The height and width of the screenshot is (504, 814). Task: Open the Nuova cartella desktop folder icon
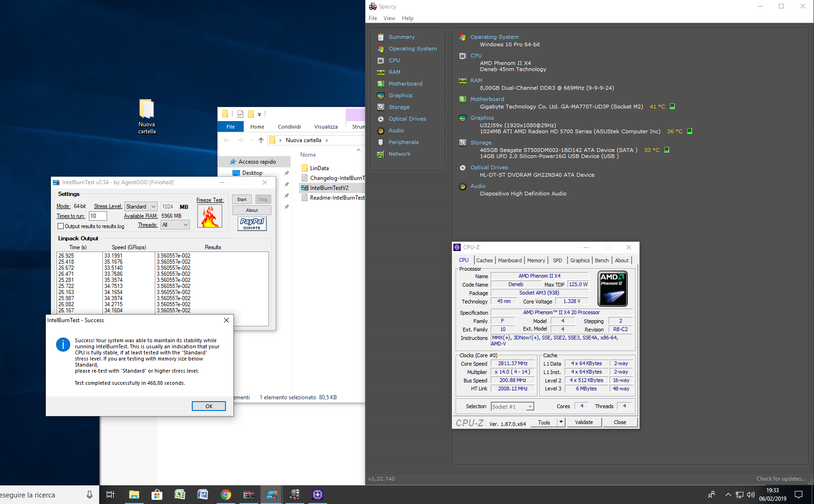pos(146,116)
